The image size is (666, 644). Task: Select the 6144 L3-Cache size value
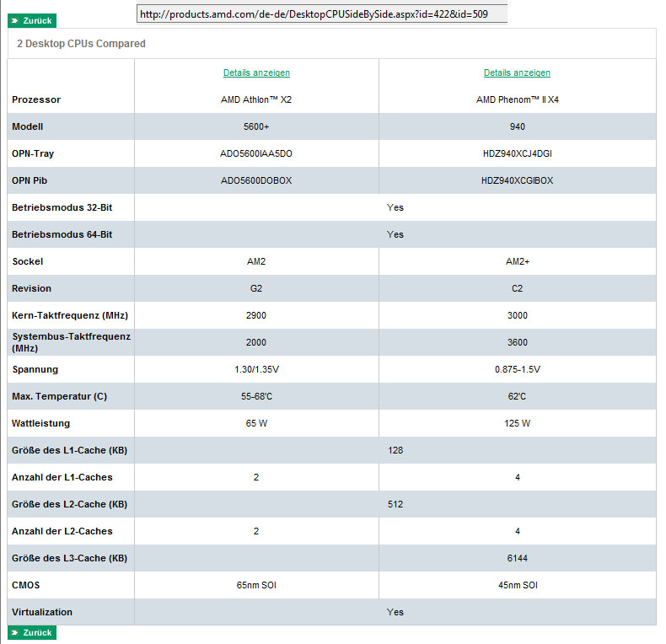tap(517, 558)
